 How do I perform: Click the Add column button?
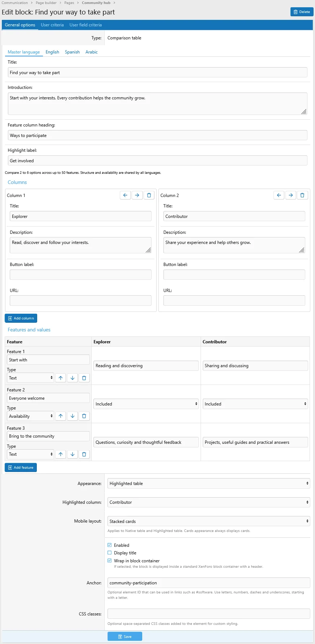tap(21, 318)
